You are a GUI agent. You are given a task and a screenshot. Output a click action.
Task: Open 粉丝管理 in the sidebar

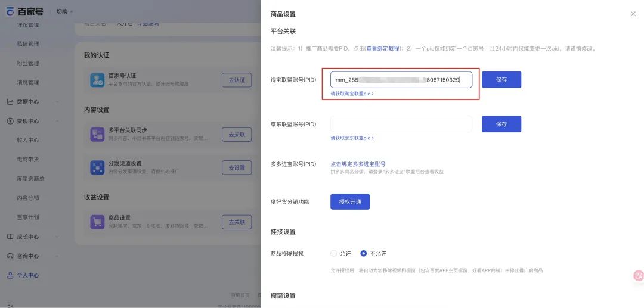click(28, 63)
